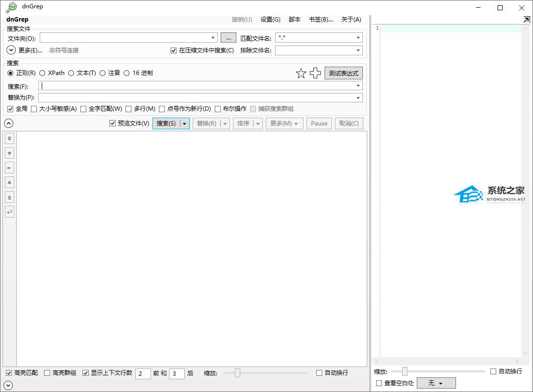Select the XPath search type

pyautogui.click(x=43, y=73)
